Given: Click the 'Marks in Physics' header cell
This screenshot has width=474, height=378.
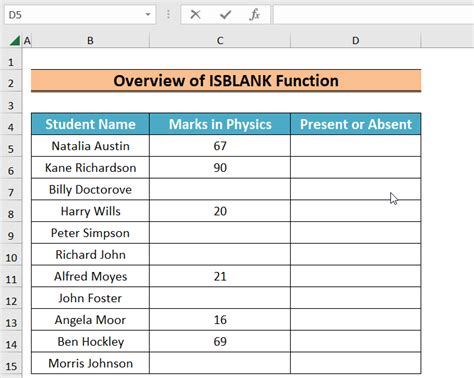Looking at the screenshot, I should pyautogui.click(x=220, y=124).
